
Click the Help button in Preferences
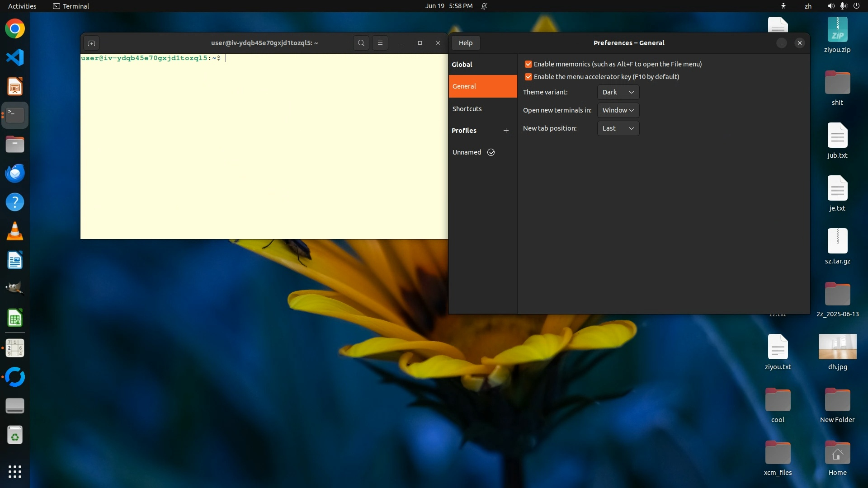pyautogui.click(x=465, y=43)
